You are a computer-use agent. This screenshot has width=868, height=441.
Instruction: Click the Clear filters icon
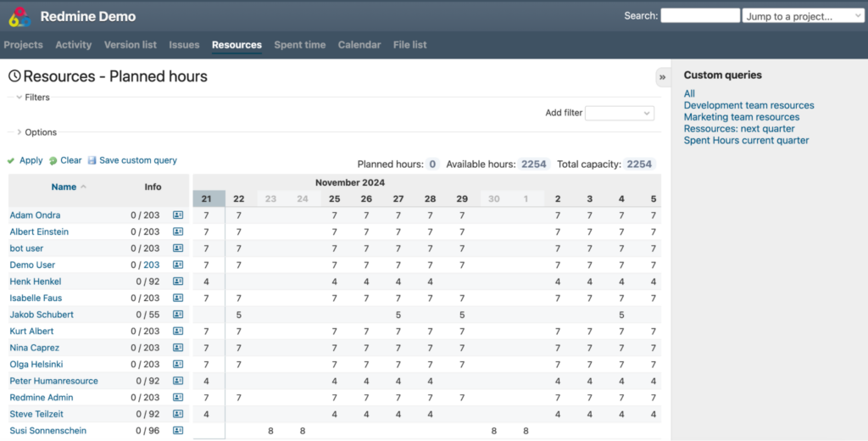[x=53, y=160]
